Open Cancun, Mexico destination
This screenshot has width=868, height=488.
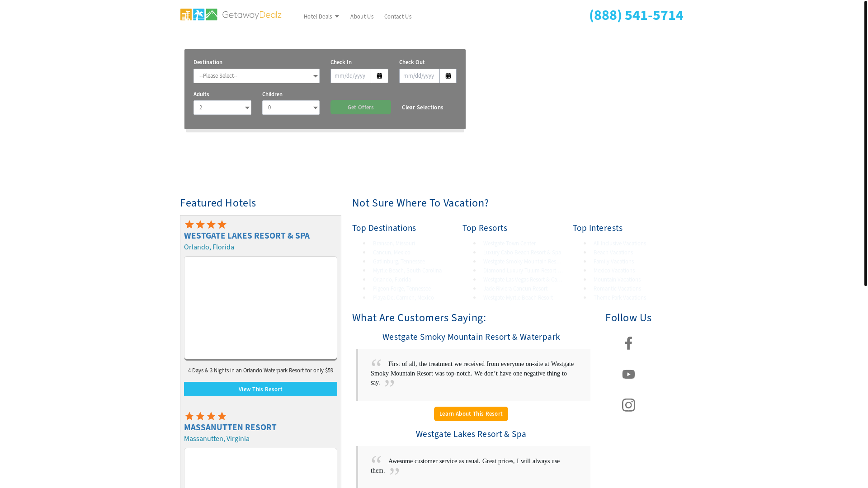click(x=392, y=253)
